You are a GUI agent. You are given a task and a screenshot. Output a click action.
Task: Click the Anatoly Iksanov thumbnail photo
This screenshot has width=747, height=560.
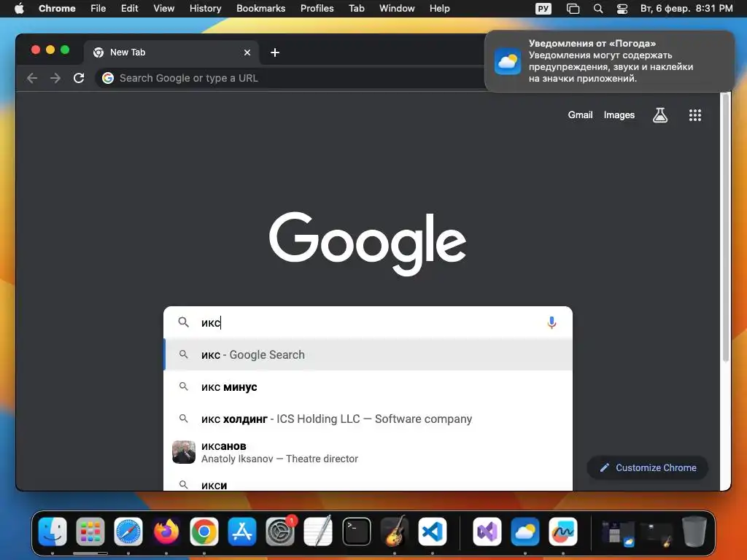click(183, 452)
